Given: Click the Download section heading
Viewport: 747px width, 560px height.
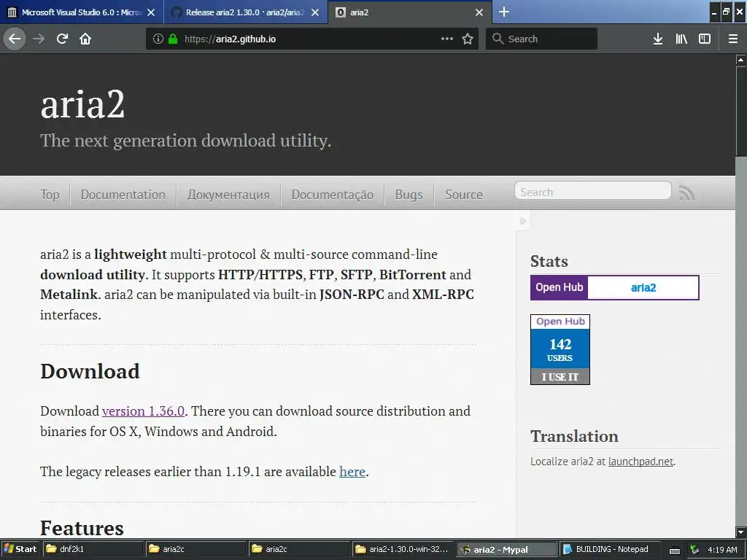Looking at the screenshot, I should 90,371.
